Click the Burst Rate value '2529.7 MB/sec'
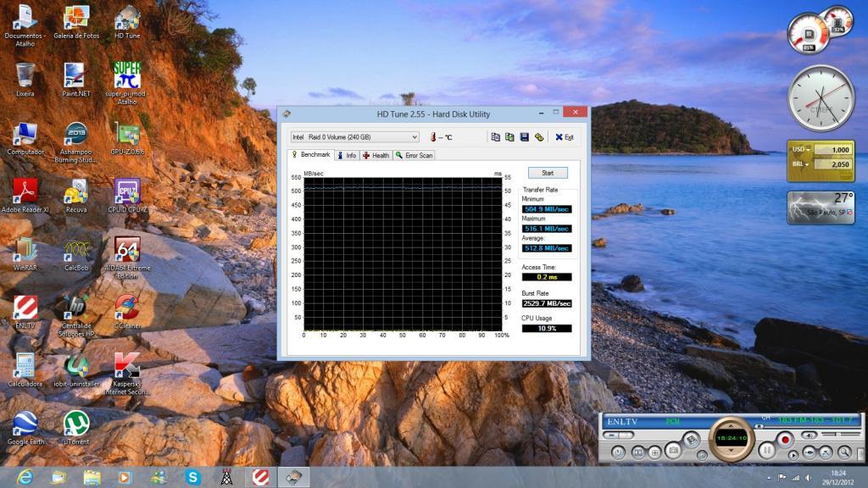 click(x=547, y=304)
